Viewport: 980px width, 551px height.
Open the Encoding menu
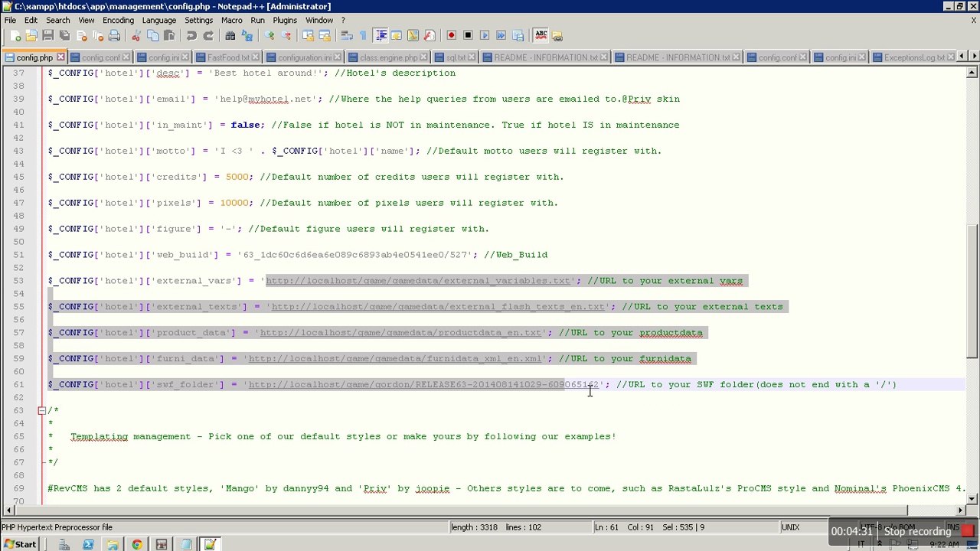click(x=118, y=20)
